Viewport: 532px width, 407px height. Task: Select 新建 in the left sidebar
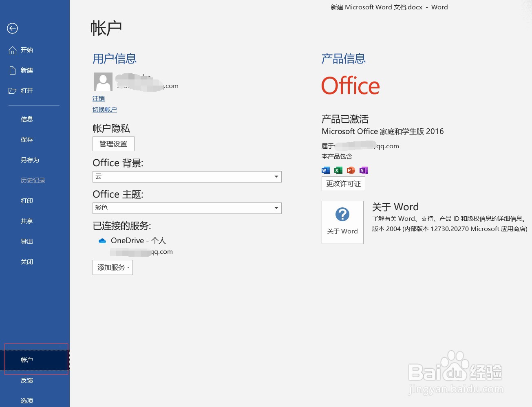click(26, 70)
